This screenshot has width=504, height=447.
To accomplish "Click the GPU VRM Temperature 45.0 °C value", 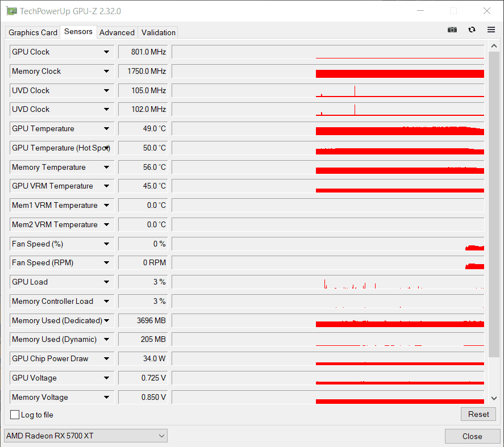I will (143, 186).
